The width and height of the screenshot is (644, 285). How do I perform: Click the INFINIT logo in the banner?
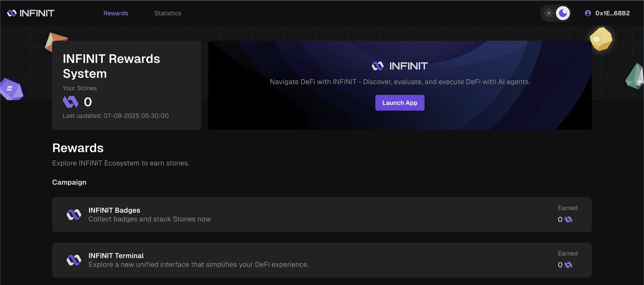tap(399, 66)
